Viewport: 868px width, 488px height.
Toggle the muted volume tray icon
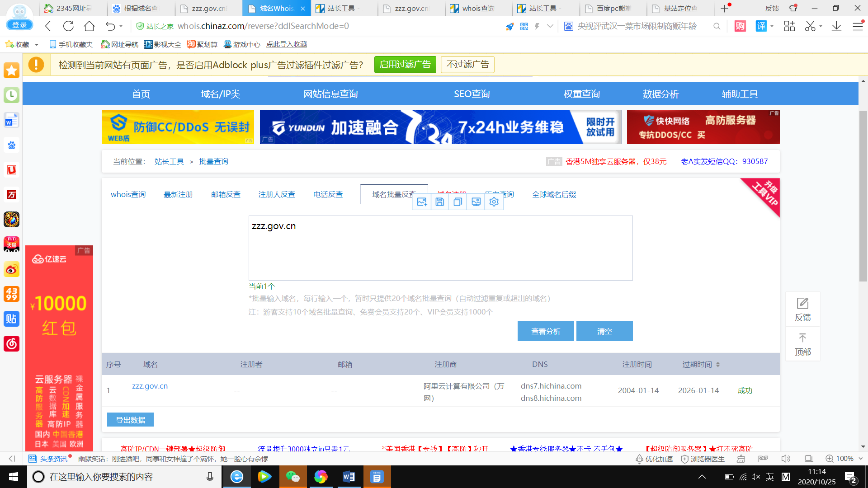(755, 477)
